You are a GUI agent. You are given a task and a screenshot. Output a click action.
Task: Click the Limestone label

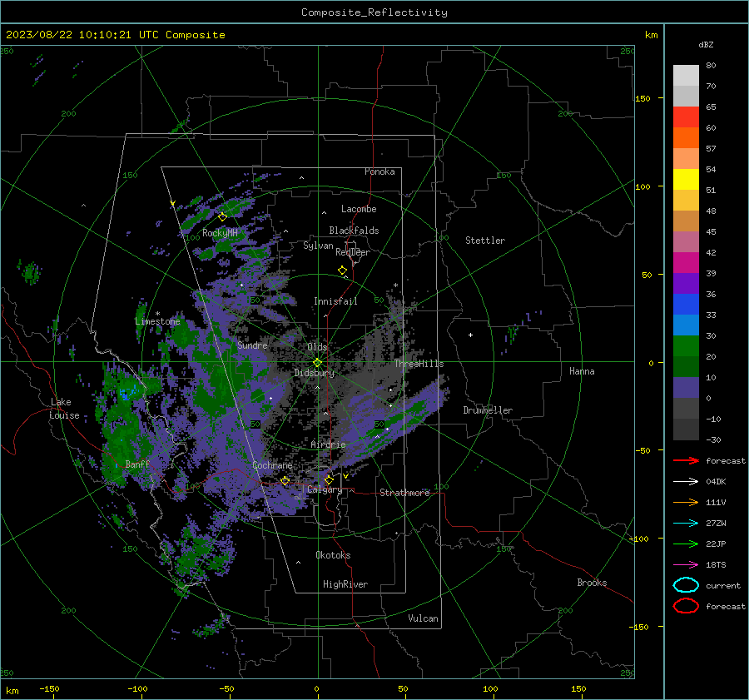157,321
